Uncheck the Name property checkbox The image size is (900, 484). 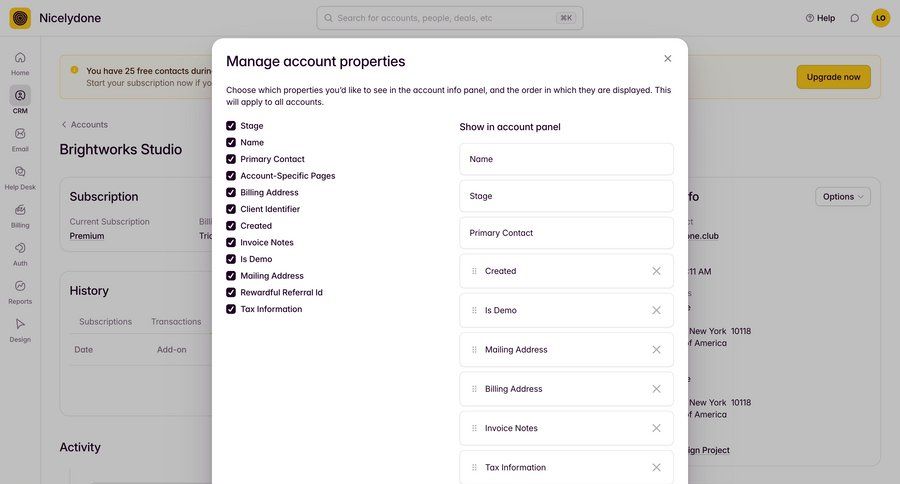tap(231, 142)
